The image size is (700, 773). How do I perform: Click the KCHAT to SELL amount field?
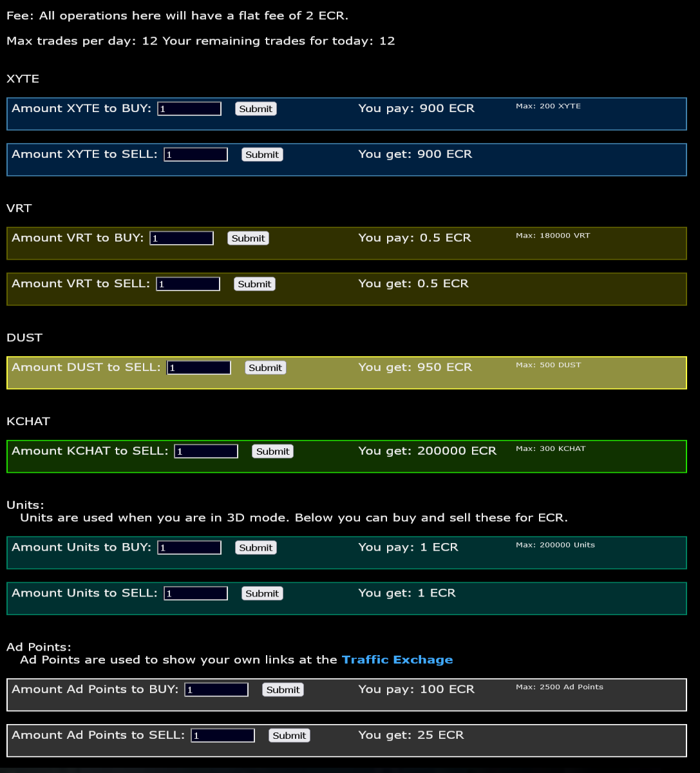206,452
